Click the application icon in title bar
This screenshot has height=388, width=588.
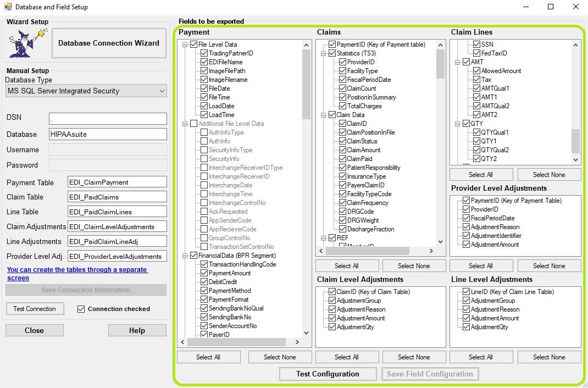(x=7, y=7)
